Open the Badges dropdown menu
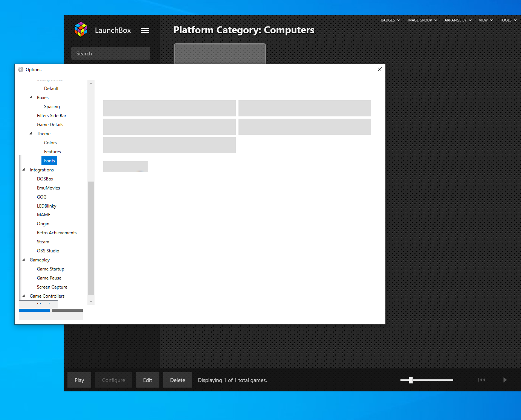 pyautogui.click(x=391, y=20)
